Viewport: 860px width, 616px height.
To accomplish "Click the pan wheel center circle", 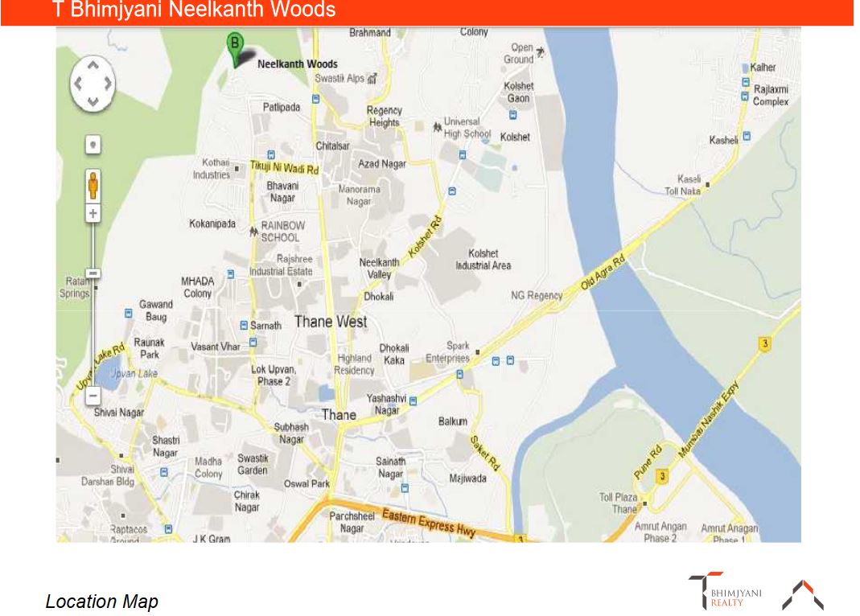I will (x=93, y=82).
